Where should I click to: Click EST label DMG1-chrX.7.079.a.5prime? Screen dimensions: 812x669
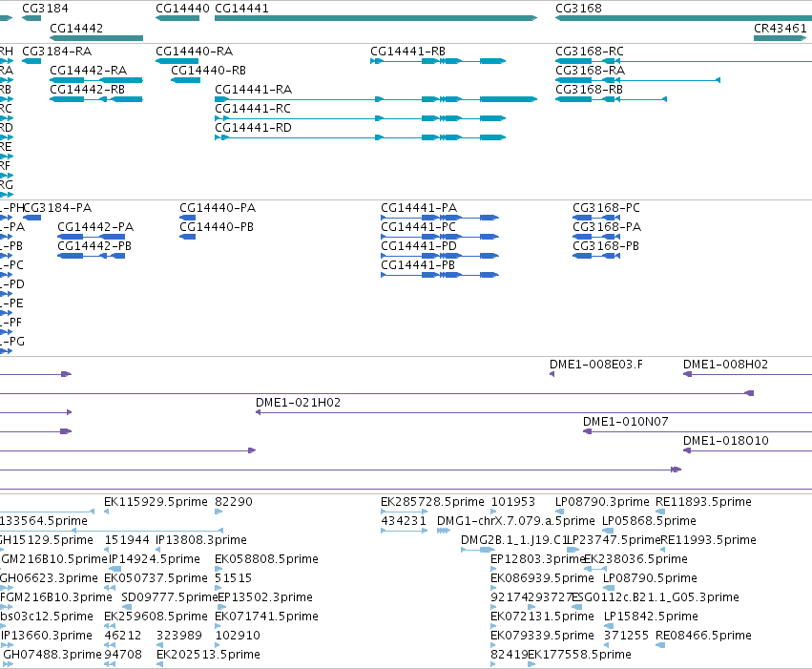click(516, 521)
